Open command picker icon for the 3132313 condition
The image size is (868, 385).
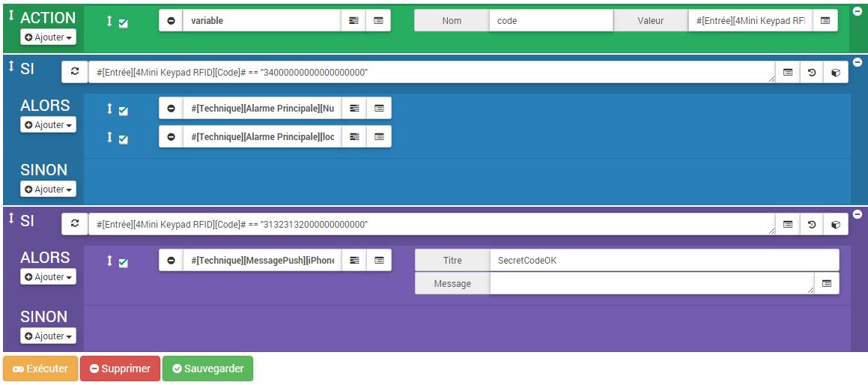tap(788, 224)
